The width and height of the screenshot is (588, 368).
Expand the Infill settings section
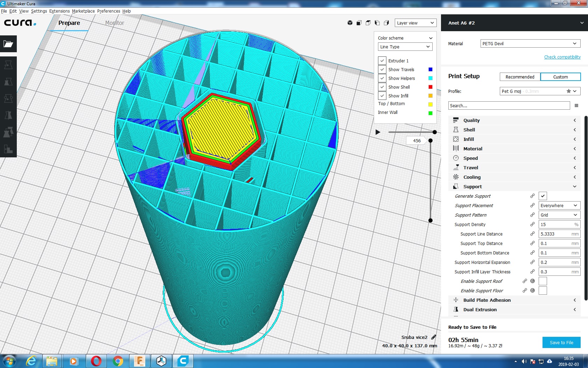(514, 139)
